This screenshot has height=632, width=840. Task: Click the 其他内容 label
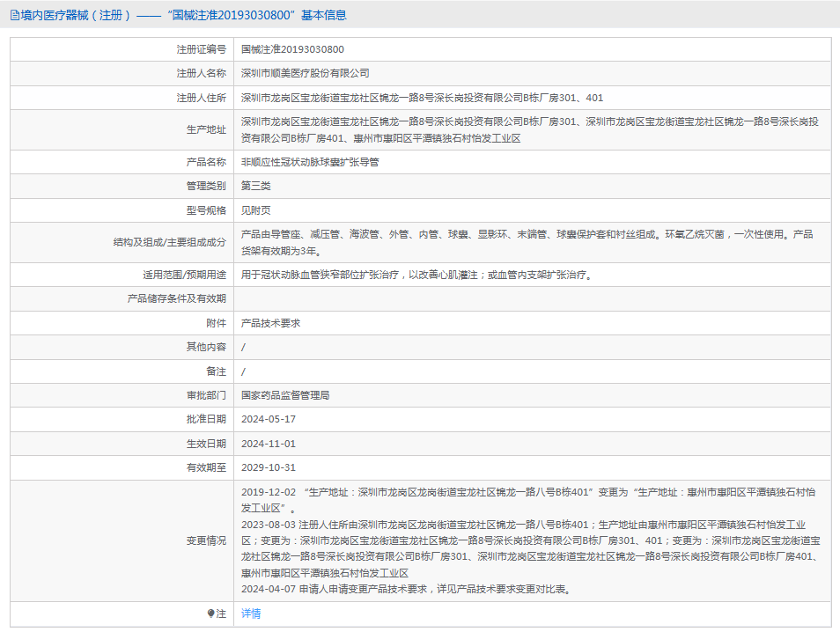206,347
